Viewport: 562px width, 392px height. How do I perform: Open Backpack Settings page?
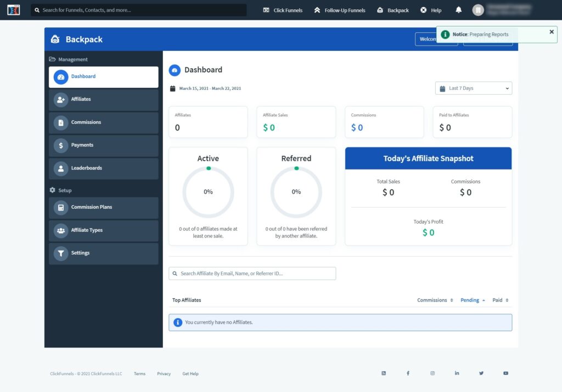point(104,253)
